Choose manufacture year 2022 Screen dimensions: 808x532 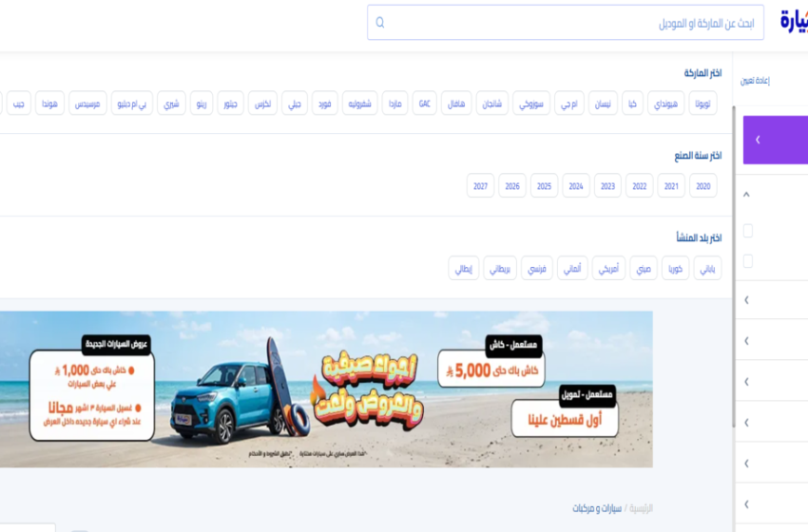point(640,186)
